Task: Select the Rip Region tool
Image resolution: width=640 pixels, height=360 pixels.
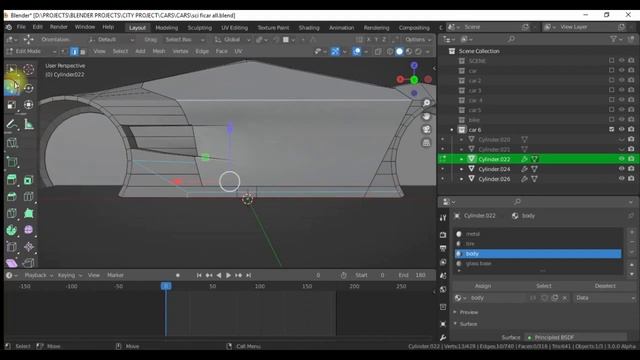Action: tap(29, 263)
